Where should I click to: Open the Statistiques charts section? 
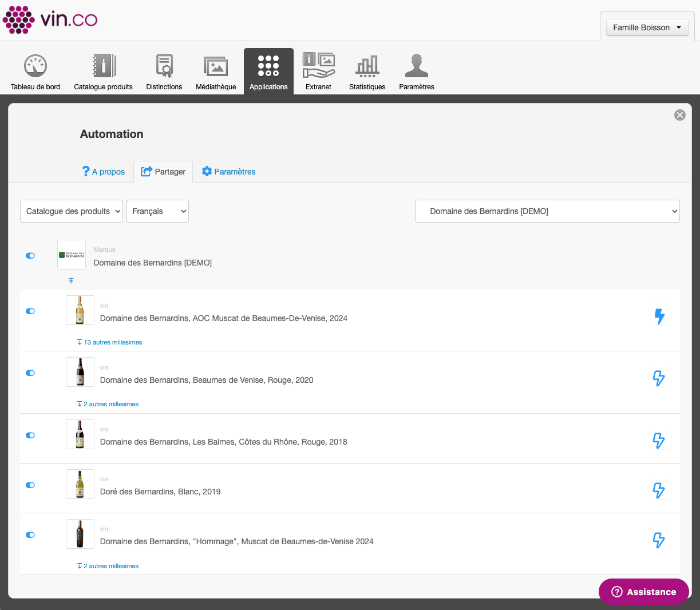367,72
